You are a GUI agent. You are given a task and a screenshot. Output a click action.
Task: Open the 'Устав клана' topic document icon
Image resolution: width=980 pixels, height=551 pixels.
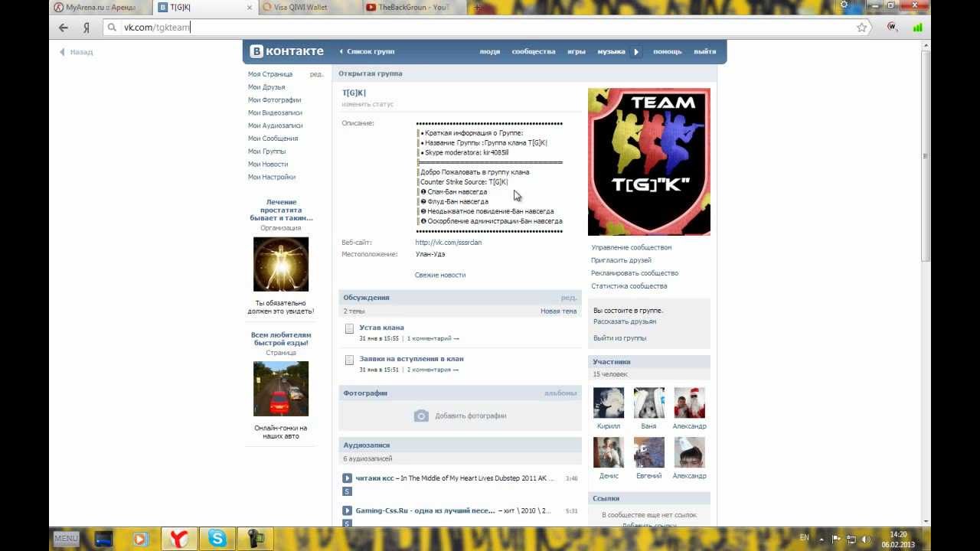click(349, 328)
